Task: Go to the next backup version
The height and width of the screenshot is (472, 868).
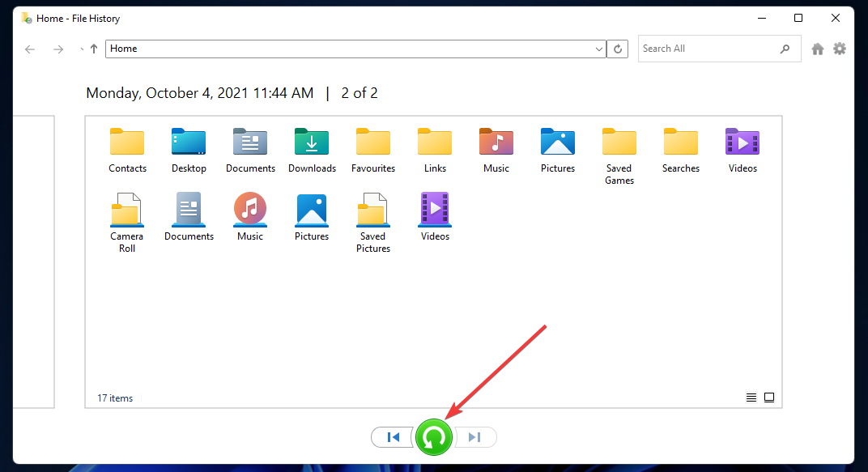Action: click(474, 437)
